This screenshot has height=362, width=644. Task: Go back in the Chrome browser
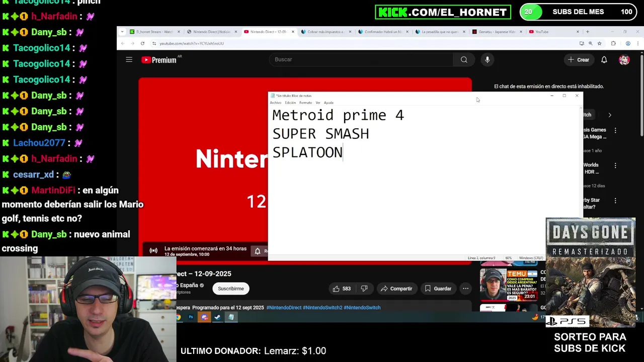pos(123,43)
